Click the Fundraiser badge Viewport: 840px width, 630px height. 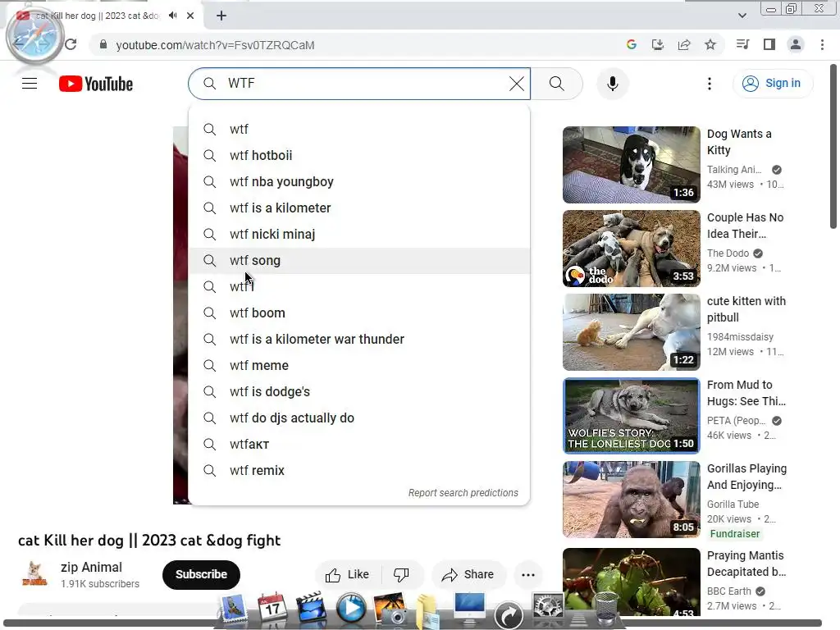(735, 533)
